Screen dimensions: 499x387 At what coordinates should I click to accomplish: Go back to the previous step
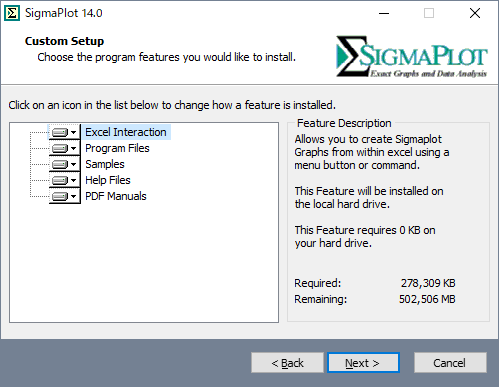287,363
